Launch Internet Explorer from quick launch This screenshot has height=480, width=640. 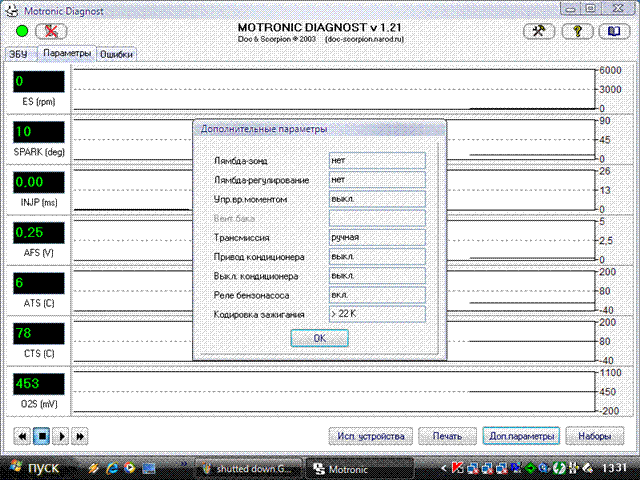112,468
